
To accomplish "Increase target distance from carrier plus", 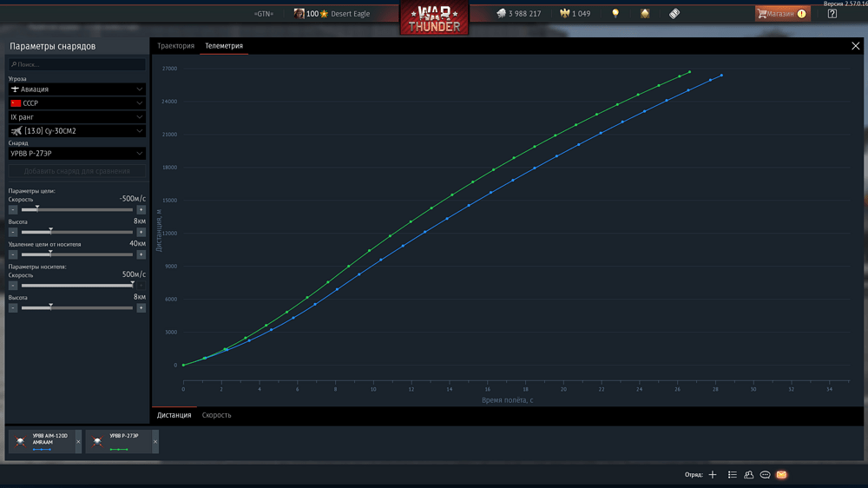I will [x=141, y=254].
